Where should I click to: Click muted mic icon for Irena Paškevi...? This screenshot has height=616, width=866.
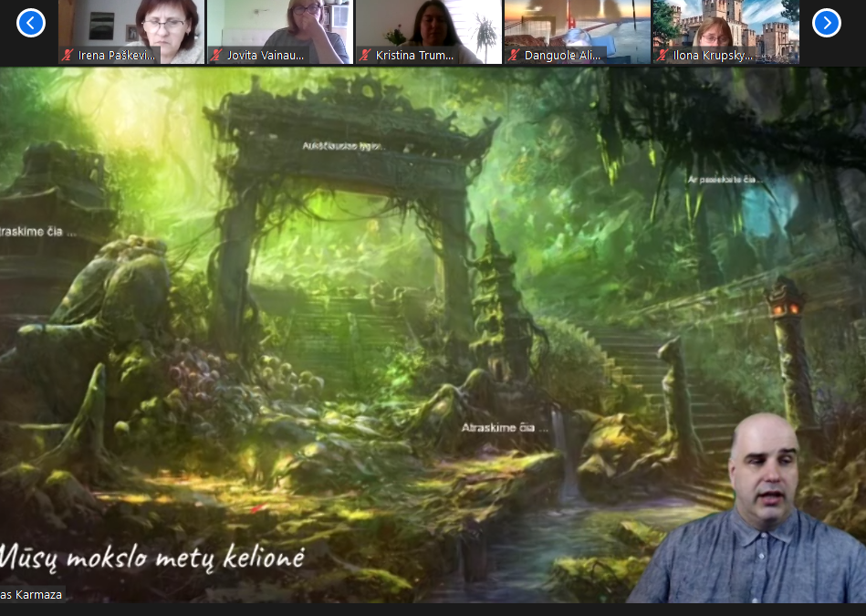tap(68, 56)
